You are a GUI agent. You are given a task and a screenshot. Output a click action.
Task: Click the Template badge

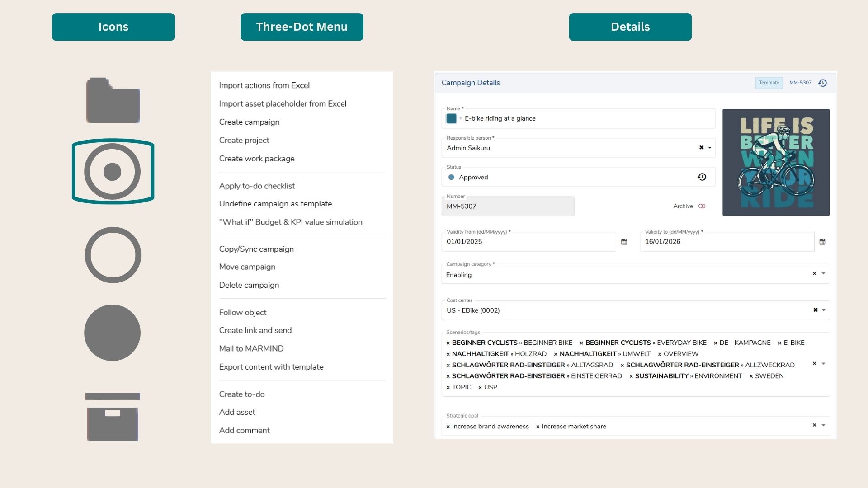pyautogui.click(x=769, y=83)
